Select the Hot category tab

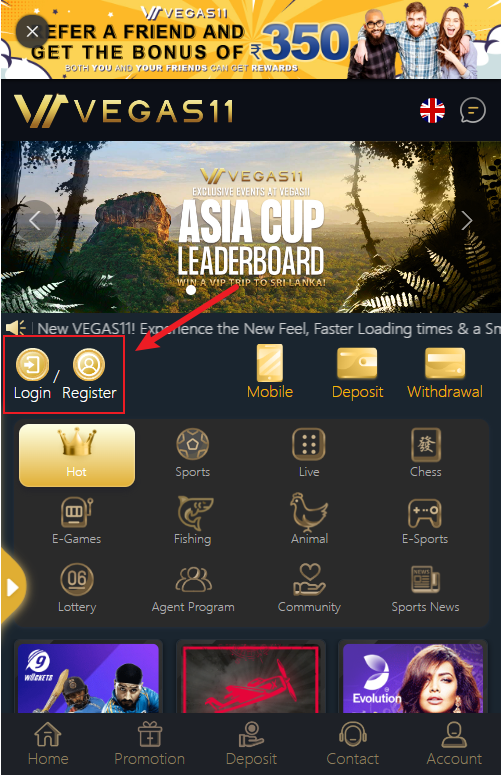(x=77, y=455)
